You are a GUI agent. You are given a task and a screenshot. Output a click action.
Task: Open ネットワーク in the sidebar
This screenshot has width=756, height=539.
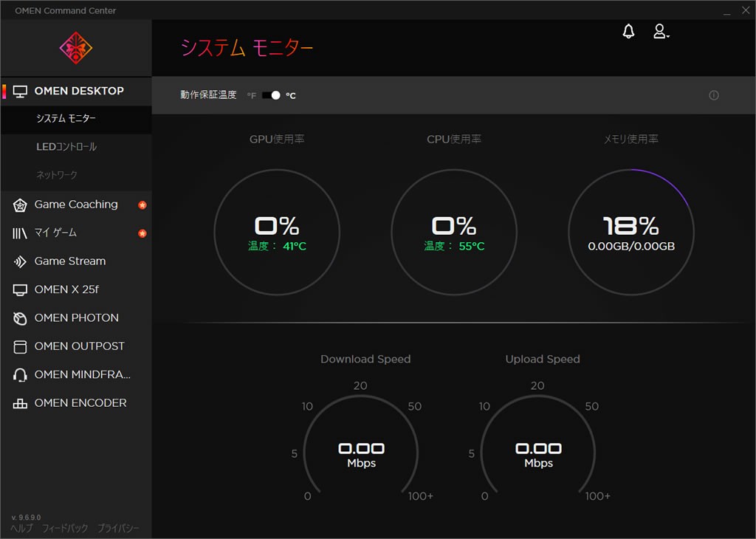(76, 175)
